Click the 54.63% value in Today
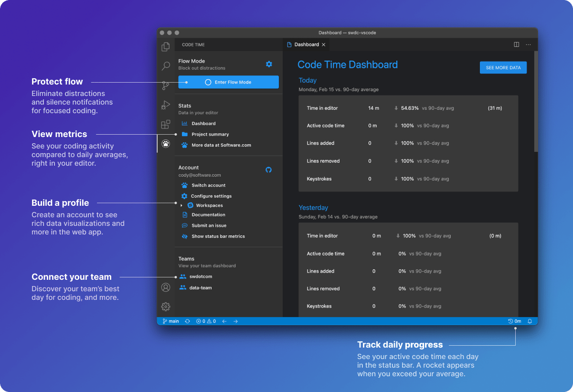This screenshot has width=573, height=392. tap(410, 108)
